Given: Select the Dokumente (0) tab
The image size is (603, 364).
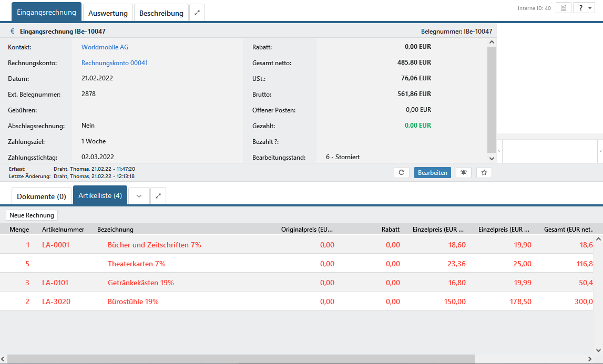Looking at the screenshot, I should [x=42, y=196].
